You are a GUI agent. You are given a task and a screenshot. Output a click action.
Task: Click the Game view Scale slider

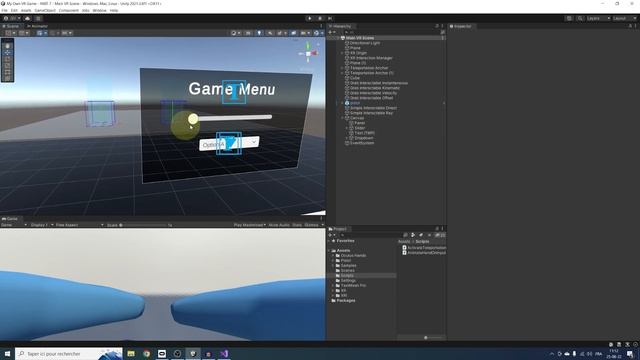pyautogui.click(x=143, y=225)
